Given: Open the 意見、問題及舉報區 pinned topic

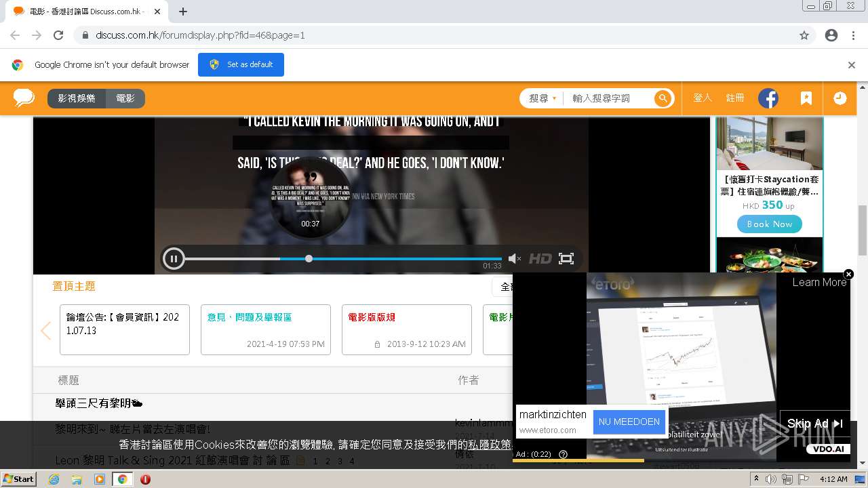Looking at the screenshot, I should 266,329.
